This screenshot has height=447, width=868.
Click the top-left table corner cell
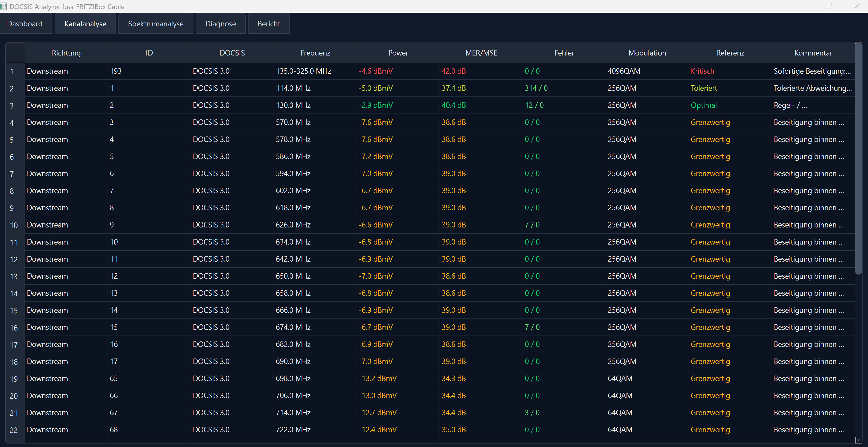[x=15, y=53]
